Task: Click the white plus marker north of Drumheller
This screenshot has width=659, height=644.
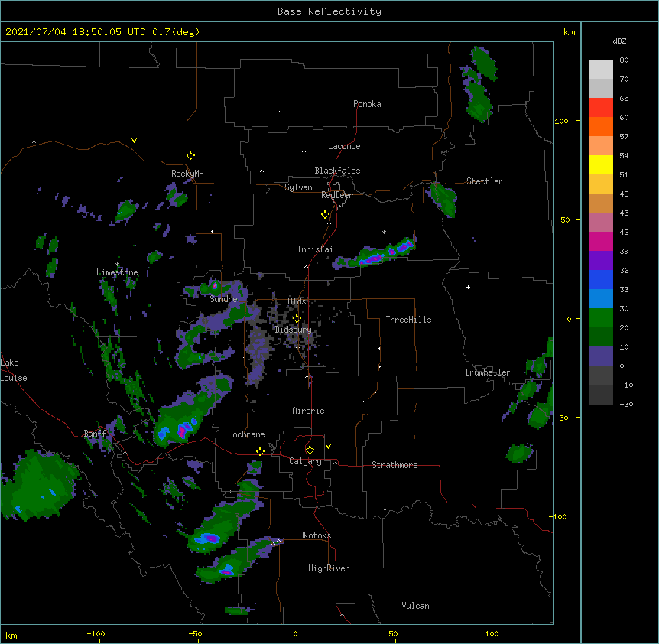Action: click(468, 287)
